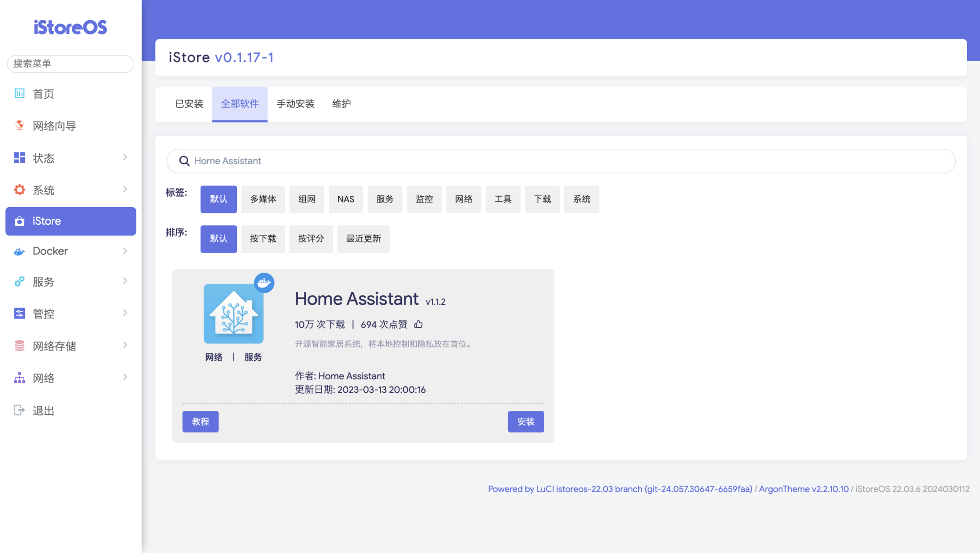Click the 系统 gear icon in sidebar
Screen dimensions: 980x553
coord(19,189)
